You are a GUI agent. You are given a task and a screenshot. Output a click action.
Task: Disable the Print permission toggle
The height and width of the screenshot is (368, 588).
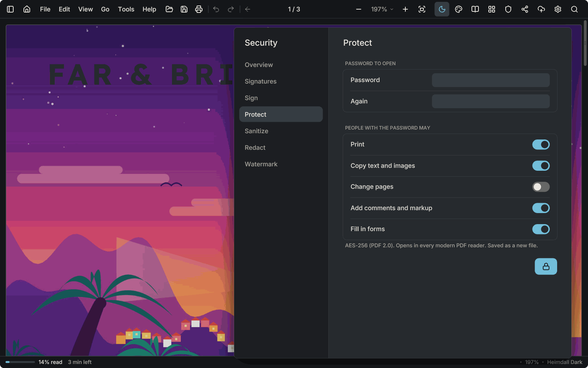(x=541, y=145)
